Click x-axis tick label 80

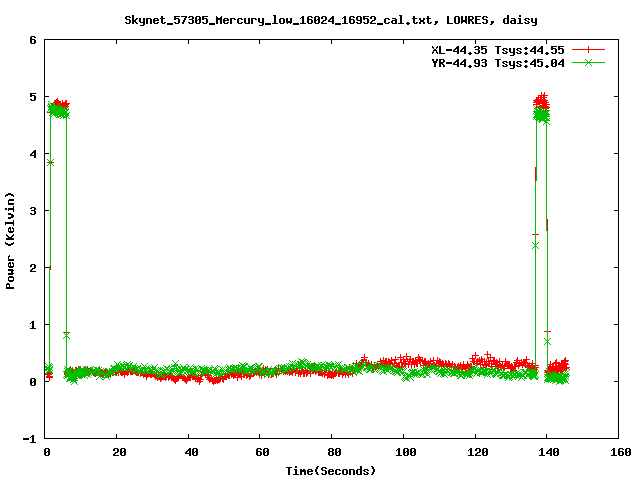point(334,452)
